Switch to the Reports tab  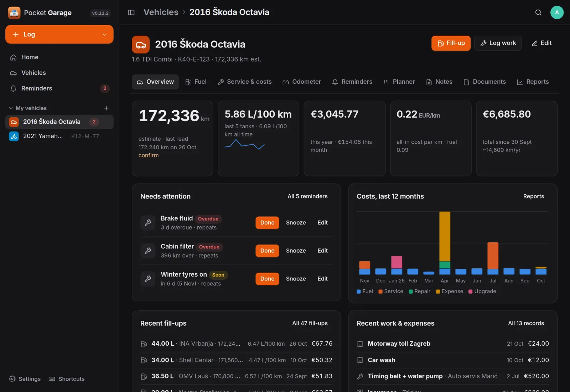pos(533,82)
